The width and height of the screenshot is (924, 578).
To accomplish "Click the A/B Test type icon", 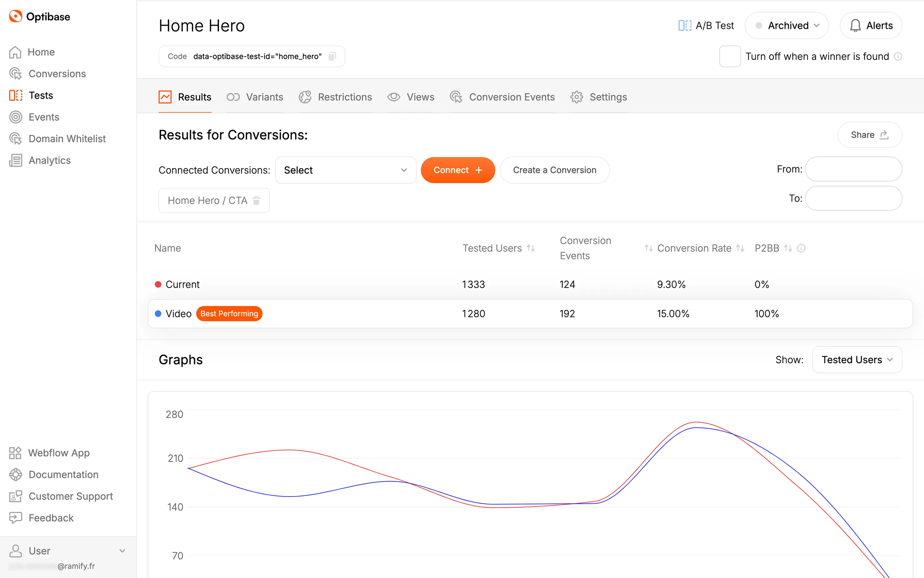I will pyautogui.click(x=685, y=26).
